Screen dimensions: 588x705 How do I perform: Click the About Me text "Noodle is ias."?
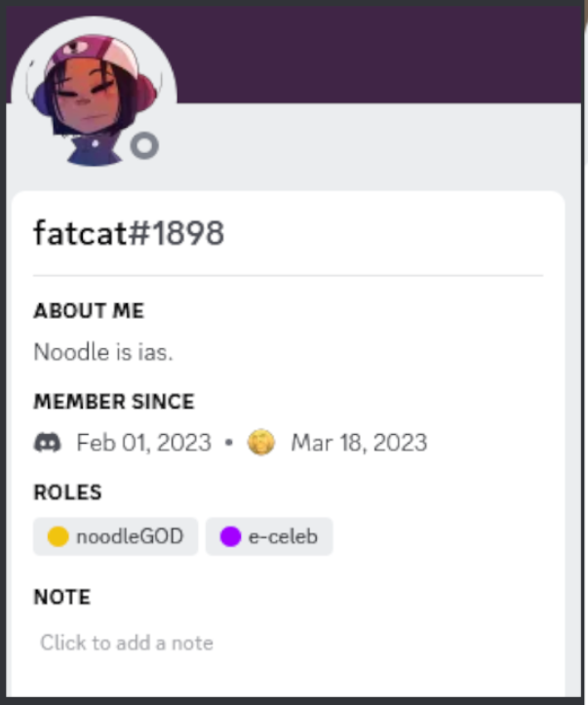tap(103, 352)
